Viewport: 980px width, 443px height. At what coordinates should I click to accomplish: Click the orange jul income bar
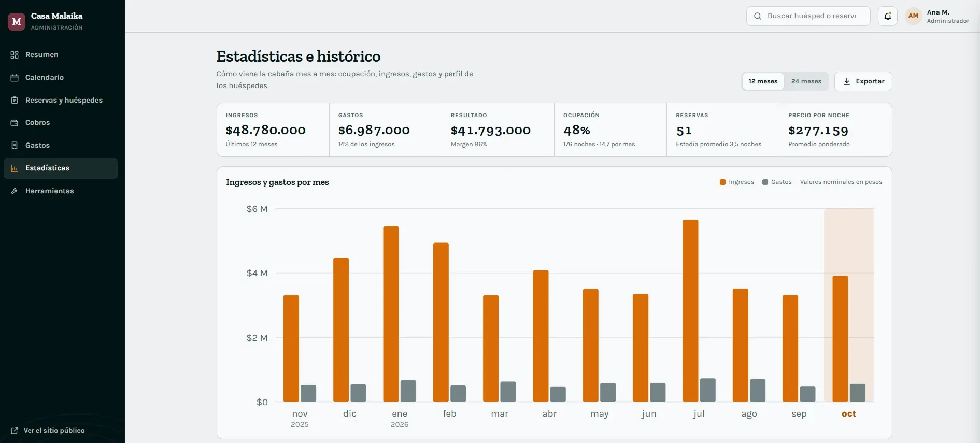(690, 311)
